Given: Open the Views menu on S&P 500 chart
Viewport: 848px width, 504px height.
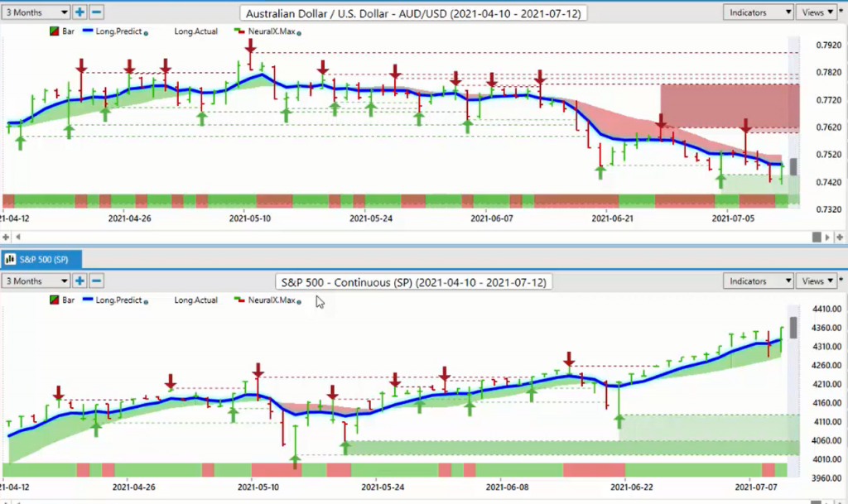Looking at the screenshot, I should 817,281.
